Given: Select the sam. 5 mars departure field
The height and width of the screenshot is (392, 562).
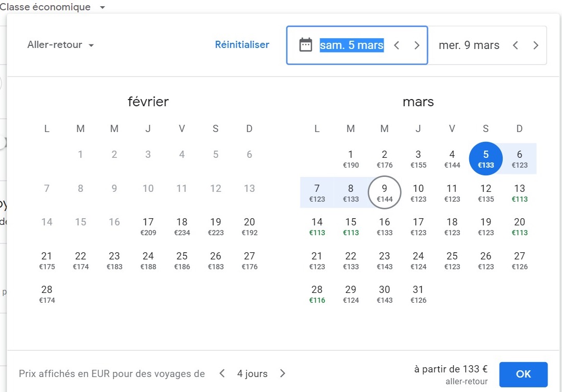Looking at the screenshot, I should (x=357, y=45).
